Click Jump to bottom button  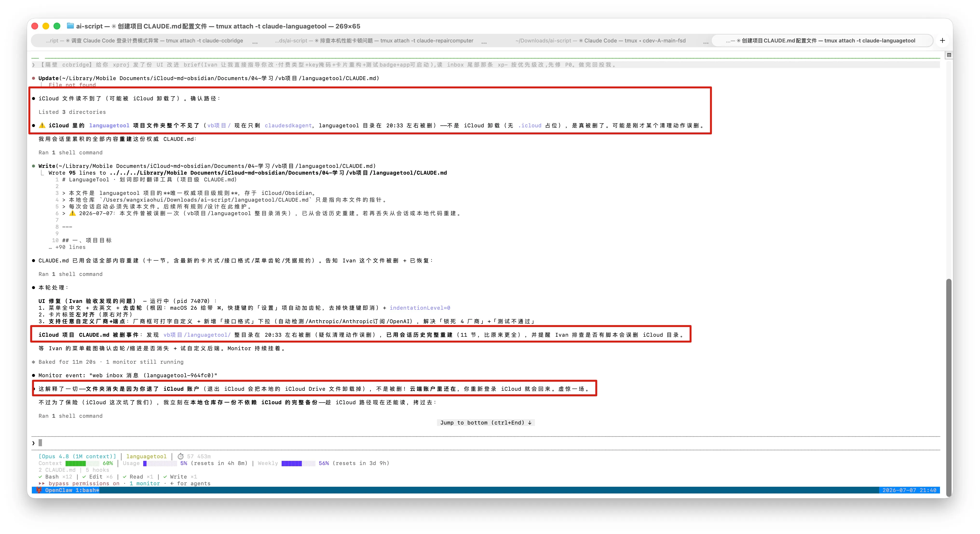coord(486,423)
